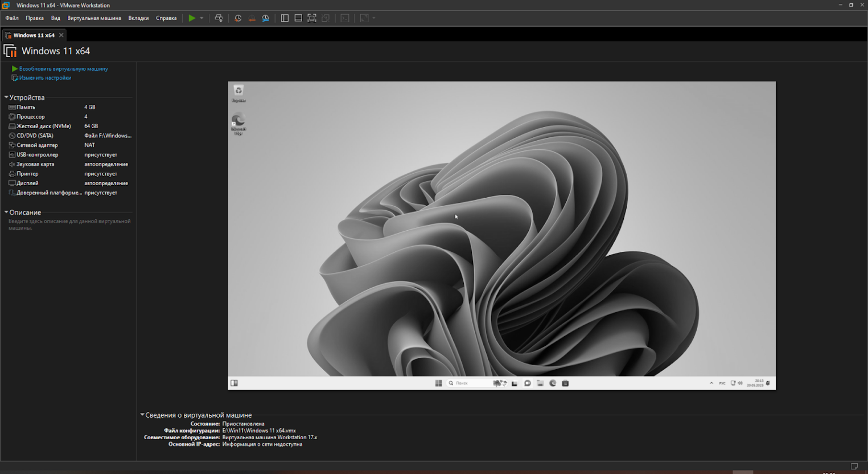Select the Дисплей device
The width and height of the screenshot is (868, 474).
[69, 183]
